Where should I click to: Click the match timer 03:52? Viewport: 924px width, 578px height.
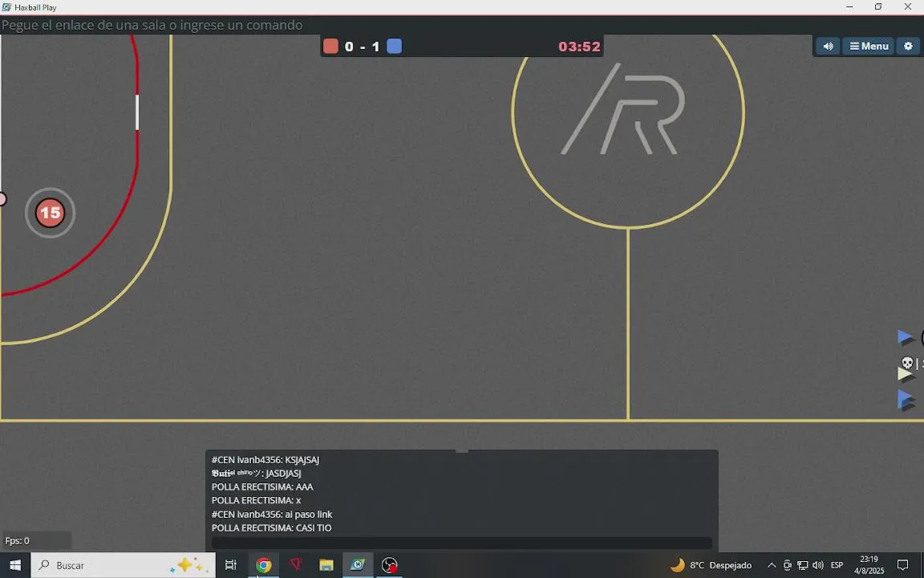[579, 47]
